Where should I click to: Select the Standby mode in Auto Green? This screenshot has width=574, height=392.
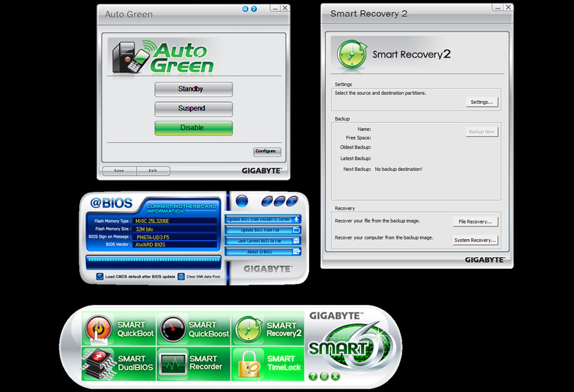[x=193, y=90]
